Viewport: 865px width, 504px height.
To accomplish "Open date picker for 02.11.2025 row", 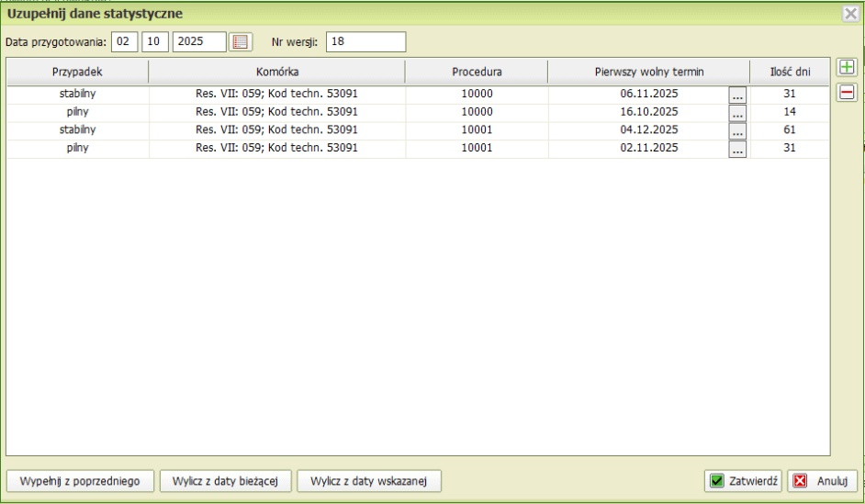I will pyautogui.click(x=737, y=149).
